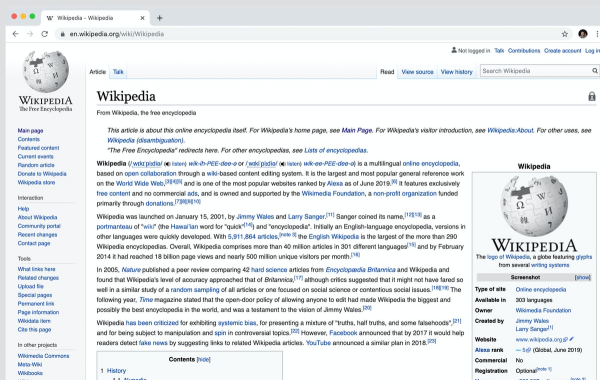600x380 pixels.
Task: Open the Contributions link
Action: (x=524, y=51)
